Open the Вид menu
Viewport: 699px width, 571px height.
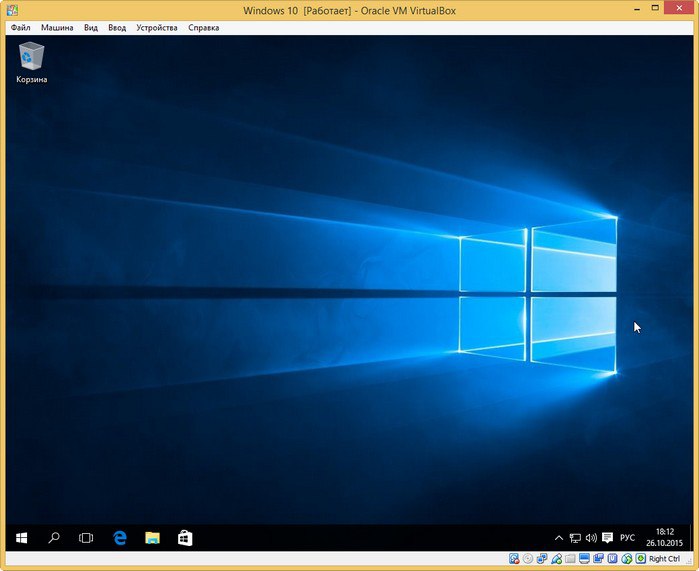pos(91,28)
